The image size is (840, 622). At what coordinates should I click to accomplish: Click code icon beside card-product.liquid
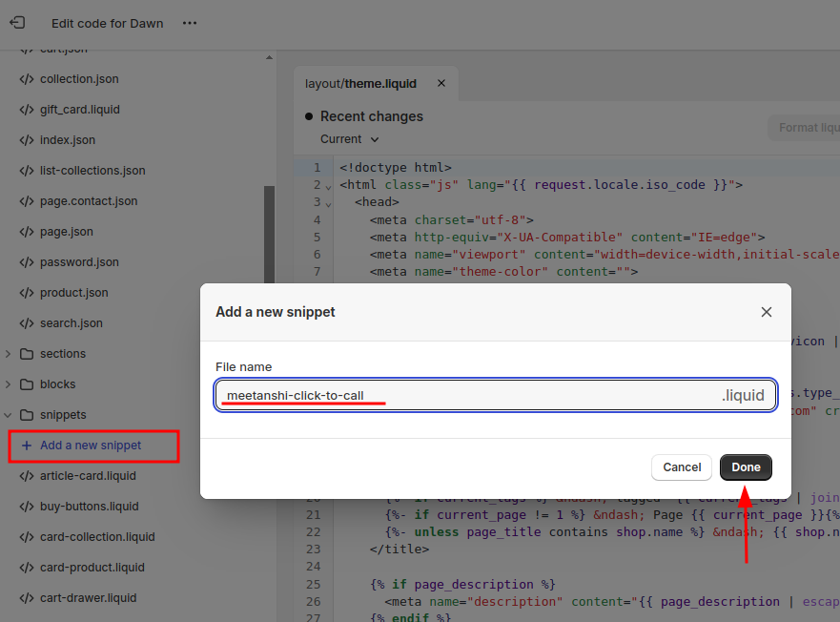pyautogui.click(x=27, y=568)
